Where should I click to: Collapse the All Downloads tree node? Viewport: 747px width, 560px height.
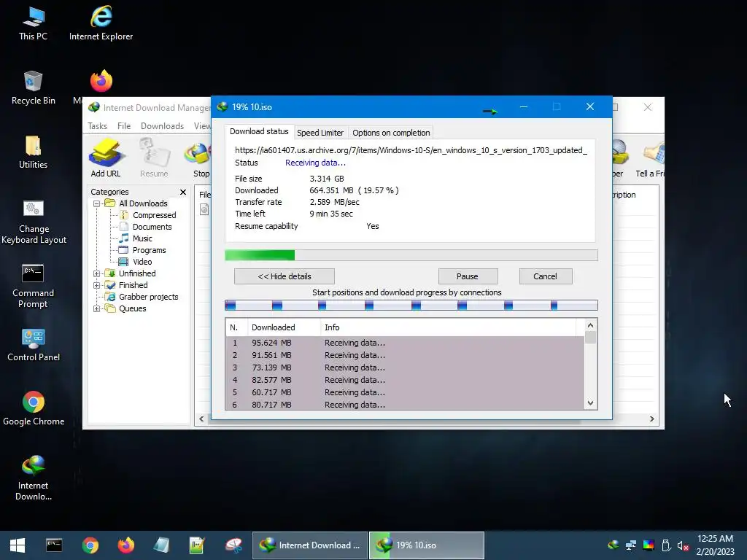coord(96,203)
